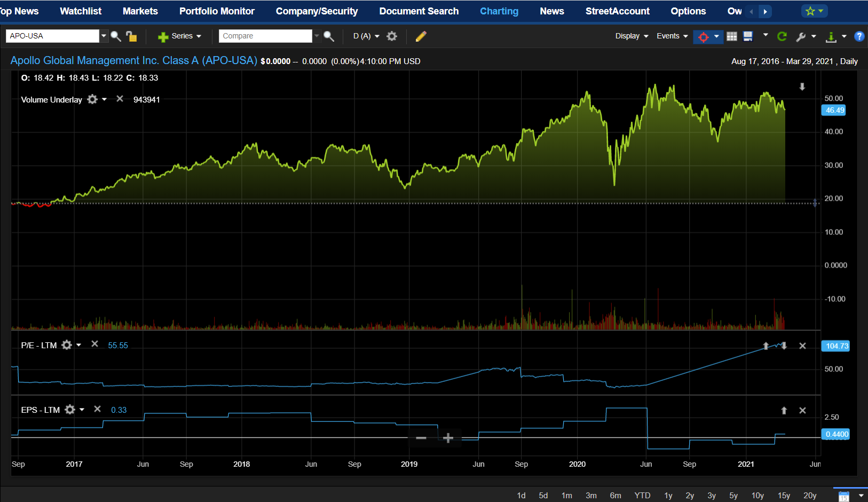Image resolution: width=868 pixels, height=502 pixels.
Task: Move price panel down with arrow icon
Action: pos(802,87)
